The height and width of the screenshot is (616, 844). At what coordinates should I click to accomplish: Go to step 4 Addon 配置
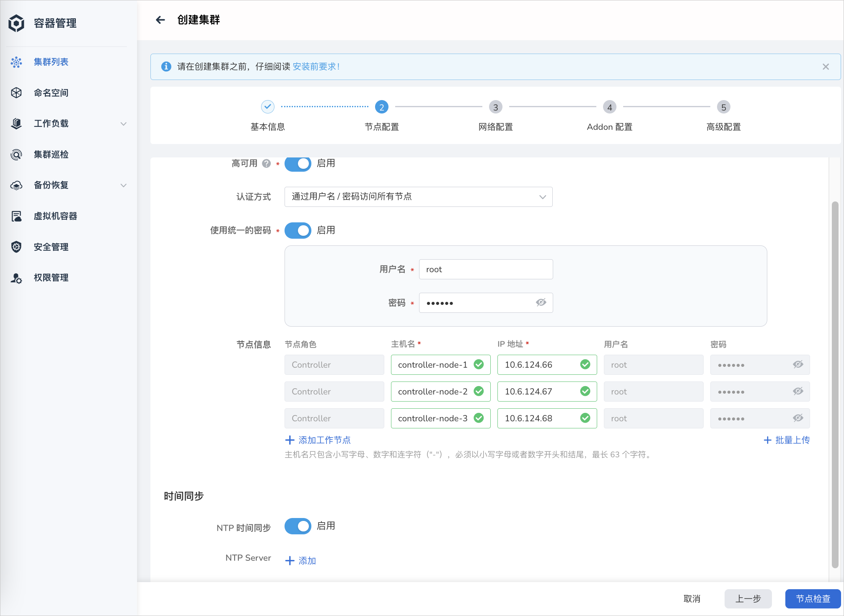[x=610, y=107]
